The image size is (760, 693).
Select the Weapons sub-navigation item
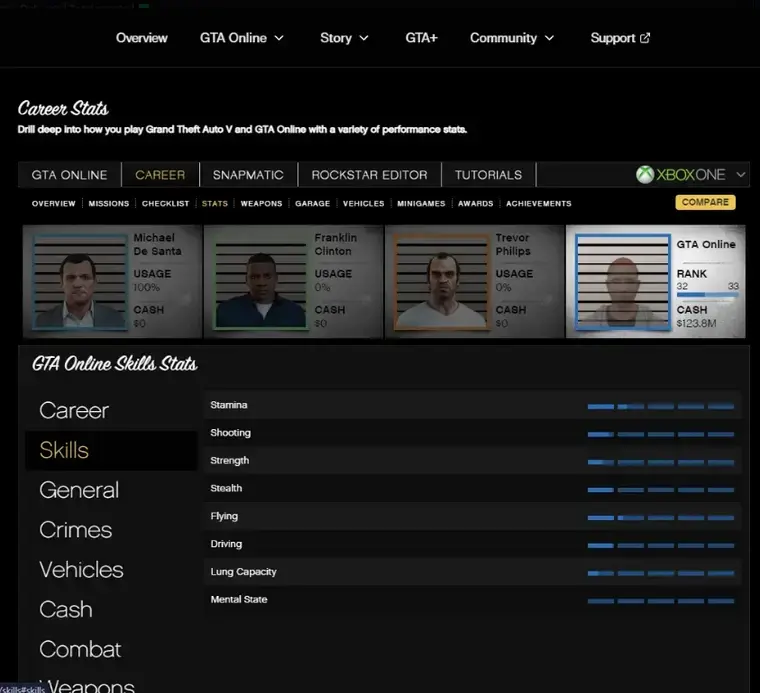pos(261,203)
